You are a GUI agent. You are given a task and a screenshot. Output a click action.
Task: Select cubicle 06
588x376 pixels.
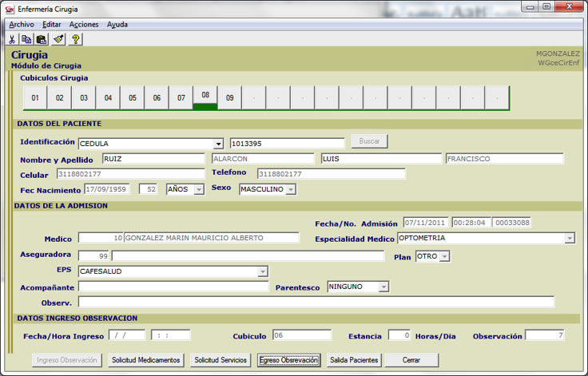point(157,98)
